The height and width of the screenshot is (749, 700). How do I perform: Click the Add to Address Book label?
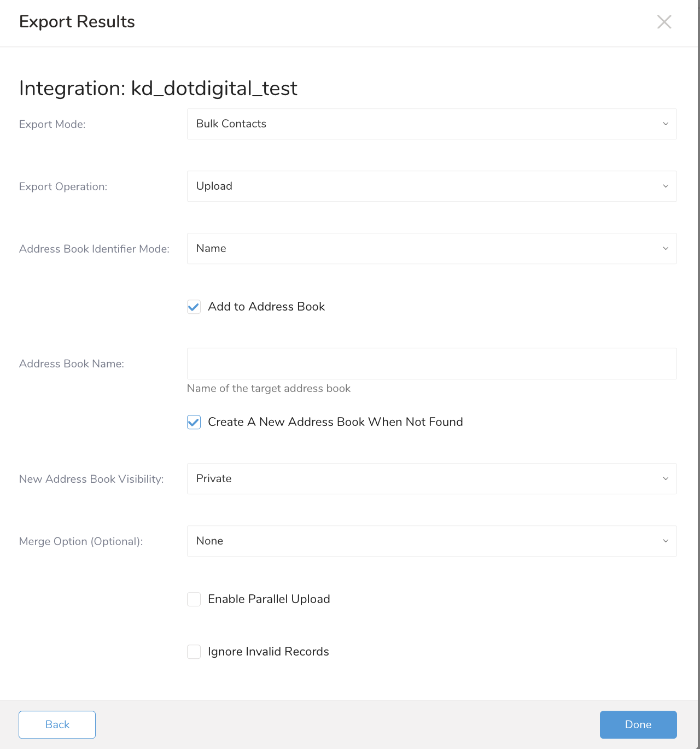[x=266, y=307]
